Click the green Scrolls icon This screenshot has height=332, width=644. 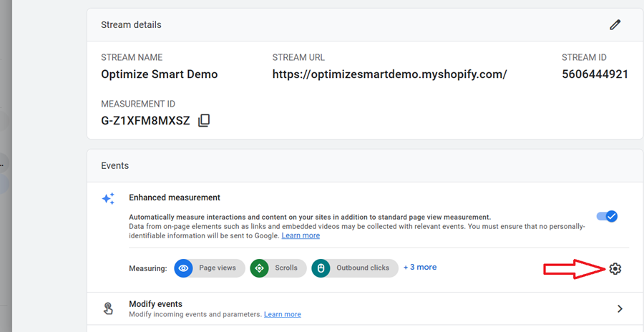pos(260,268)
